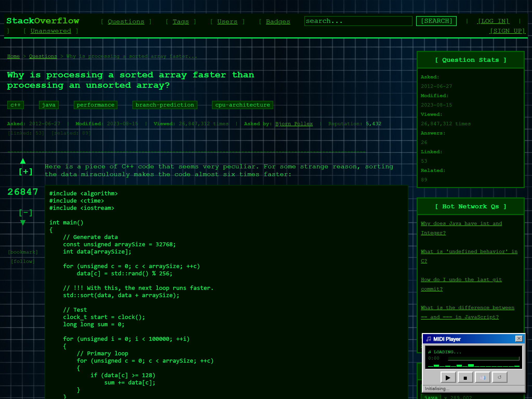Click the MIDI Player loop/restart icon
This screenshot has width=532, height=399.
coord(499,378)
